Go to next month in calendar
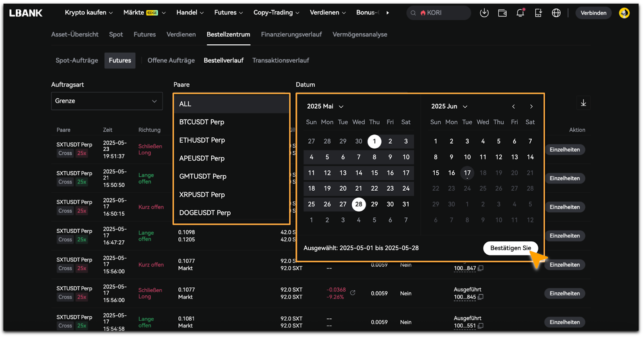The image size is (644, 338). [x=531, y=107]
